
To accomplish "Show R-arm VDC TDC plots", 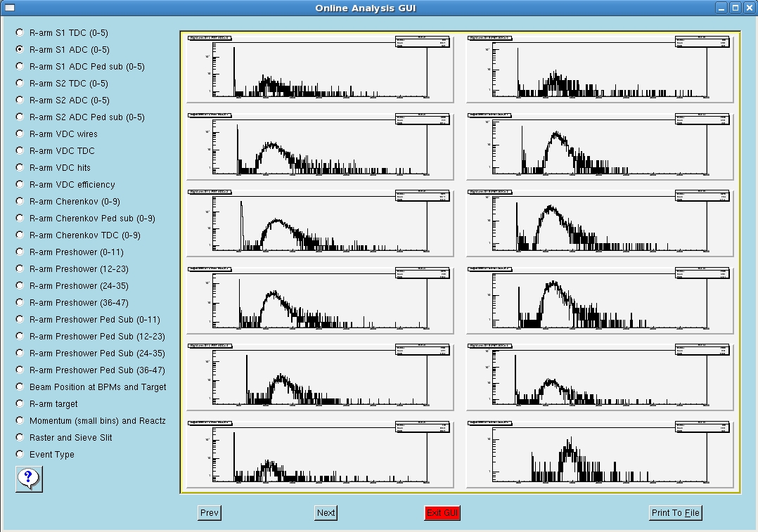I will pos(55,151).
